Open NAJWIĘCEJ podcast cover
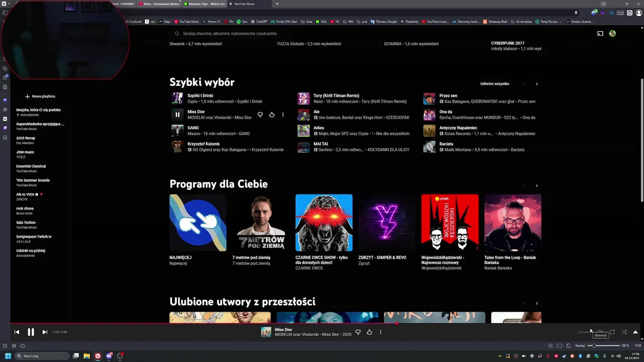 coord(198,223)
